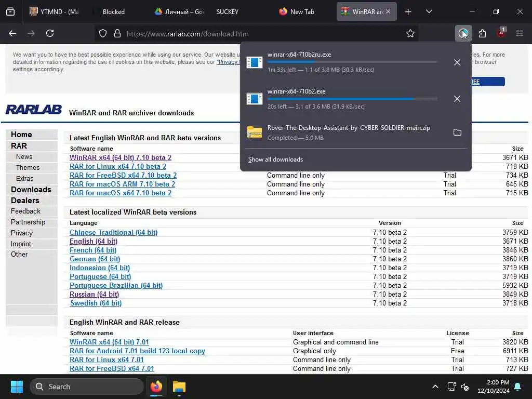532x399 pixels.
Task: Open Windows Start menu
Action: coord(17,387)
